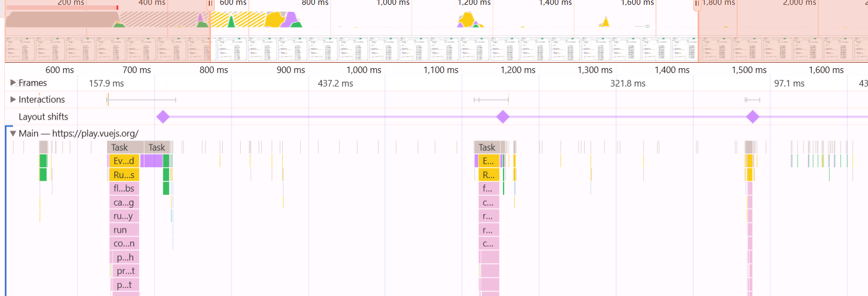Screen dimensions: 868x296
Task: Click the 'run' function call entry
Action: point(124,230)
